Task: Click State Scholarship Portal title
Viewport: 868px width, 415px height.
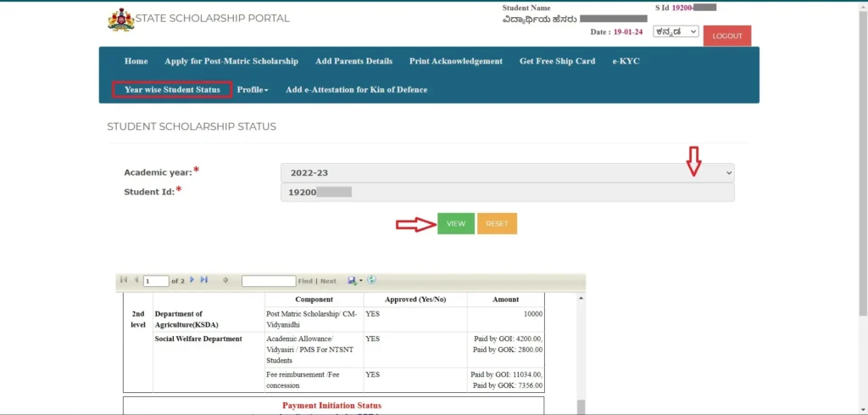Action: (x=213, y=19)
